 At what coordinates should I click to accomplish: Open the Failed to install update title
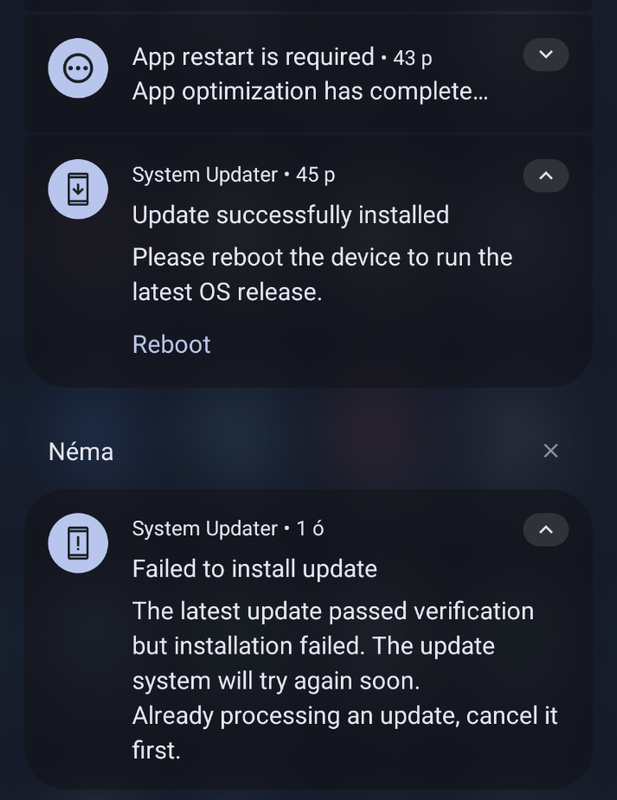coord(255,569)
